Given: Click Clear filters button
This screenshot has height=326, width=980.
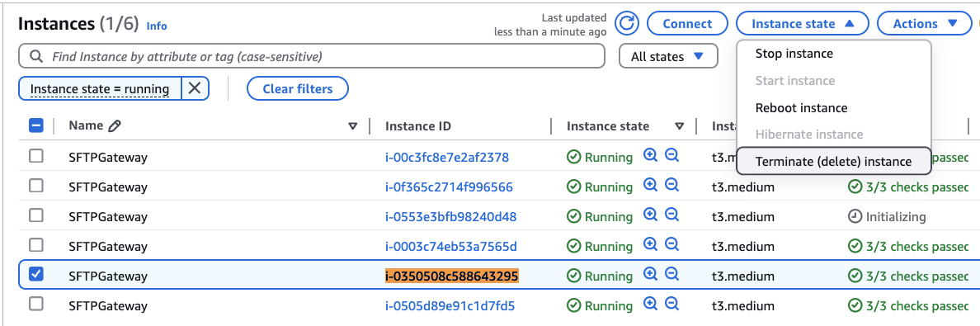Looking at the screenshot, I should click(298, 89).
